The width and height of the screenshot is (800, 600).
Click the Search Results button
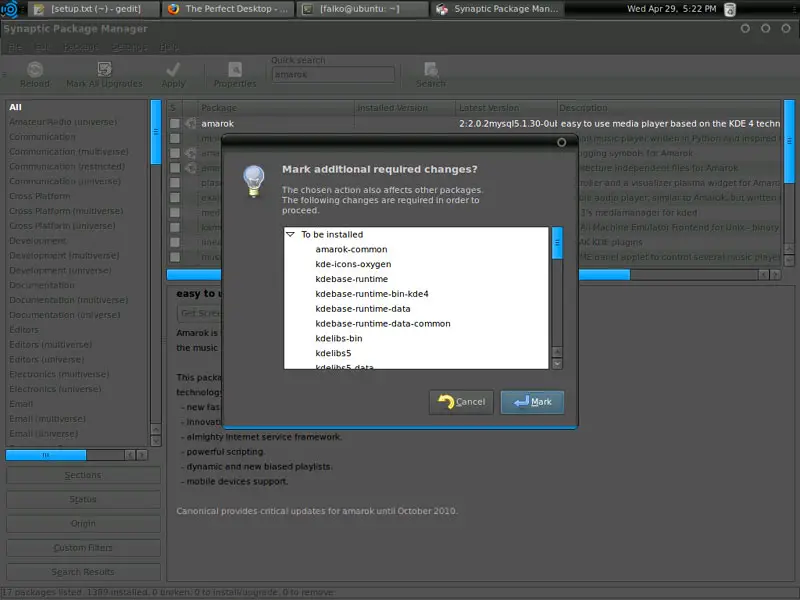pyautogui.click(x=83, y=572)
